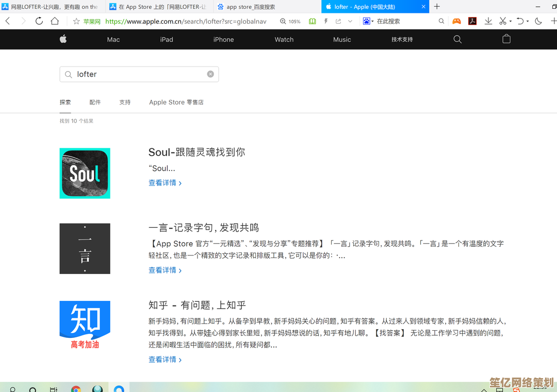Switch to the 网易LOFTER-让兴趣 tab
Screen dimensions: 557x392
(x=53, y=7)
